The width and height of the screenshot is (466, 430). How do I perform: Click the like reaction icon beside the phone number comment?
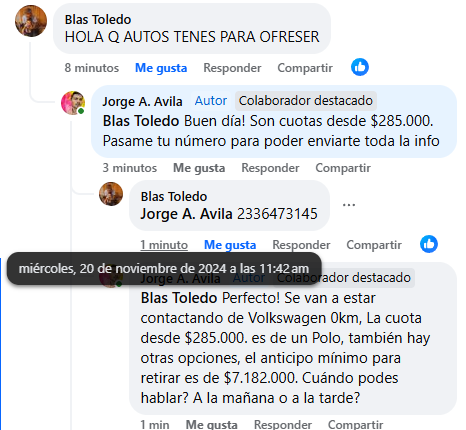click(429, 244)
